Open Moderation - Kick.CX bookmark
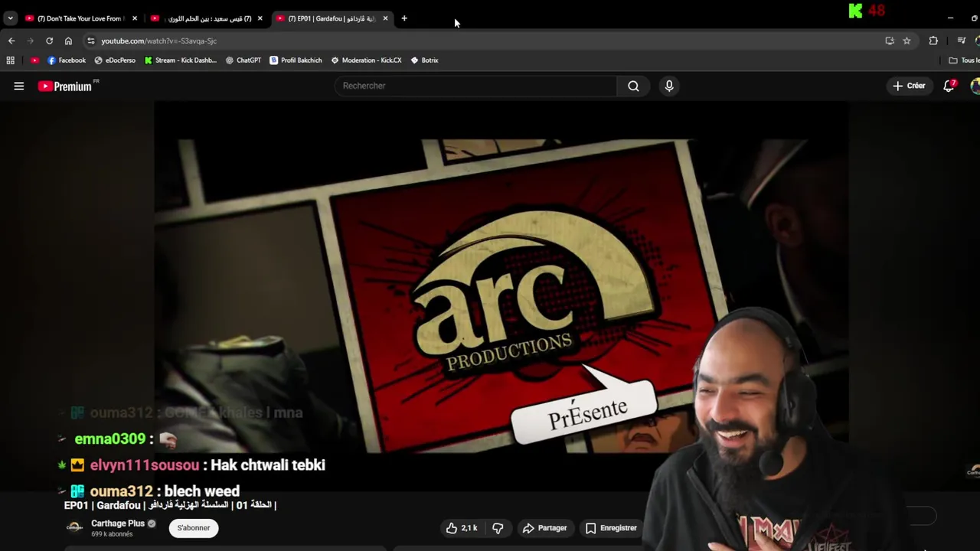Screen dimensions: 980x551 click(366, 60)
